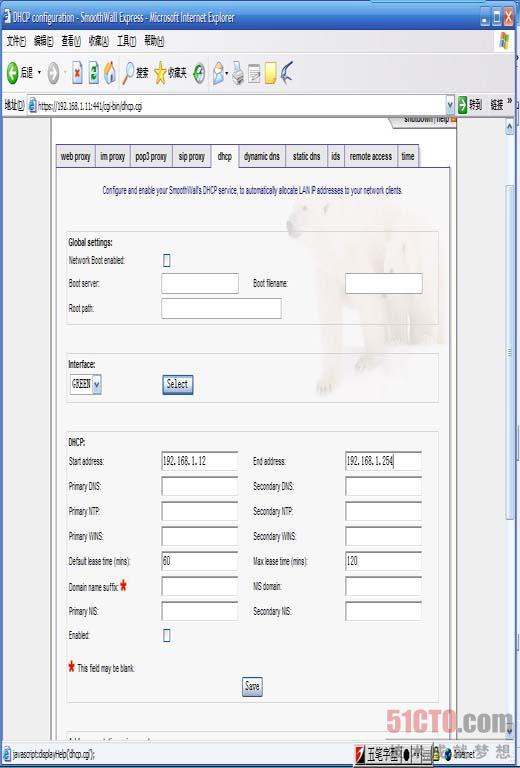
Task: Click the Select interface button
Action: point(178,384)
